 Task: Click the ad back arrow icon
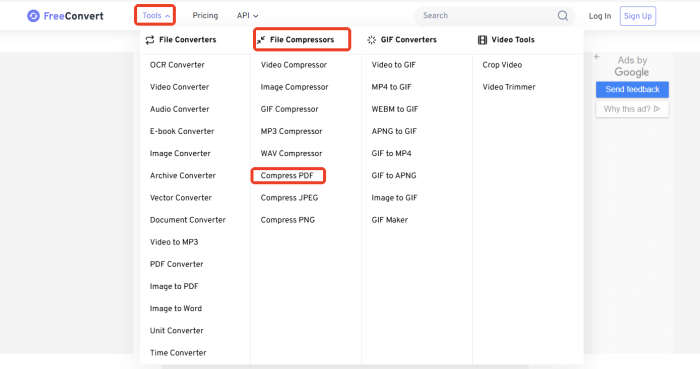pyautogui.click(x=597, y=57)
